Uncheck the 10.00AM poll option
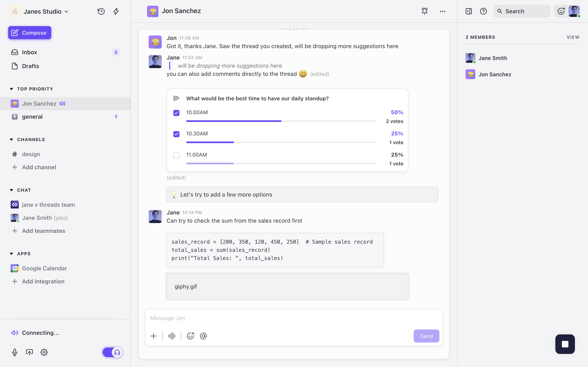This screenshot has width=588, height=367. click(176, 113)
